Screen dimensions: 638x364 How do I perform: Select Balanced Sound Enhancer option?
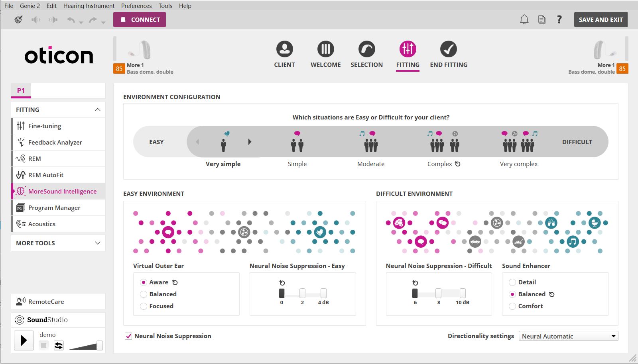pos(513,294)
